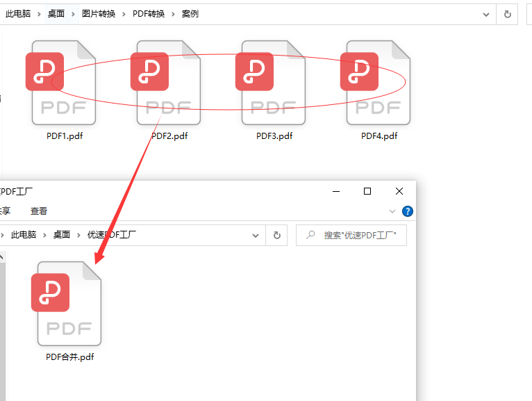Click 案例 breadcrumb in address bar
This screenshot has height=401, width=532.
click(190, 14)
